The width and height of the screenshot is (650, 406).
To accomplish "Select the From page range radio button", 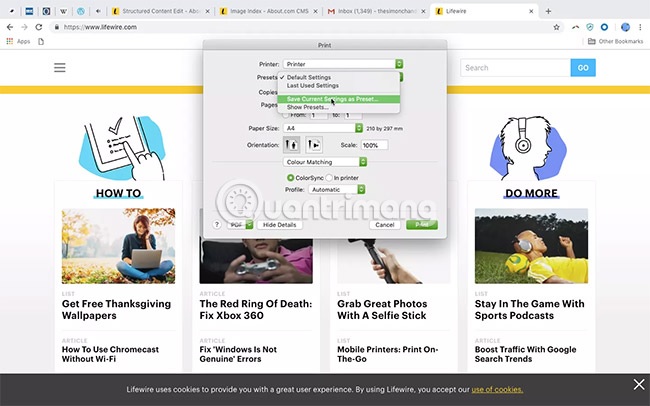I will point(286,115).
